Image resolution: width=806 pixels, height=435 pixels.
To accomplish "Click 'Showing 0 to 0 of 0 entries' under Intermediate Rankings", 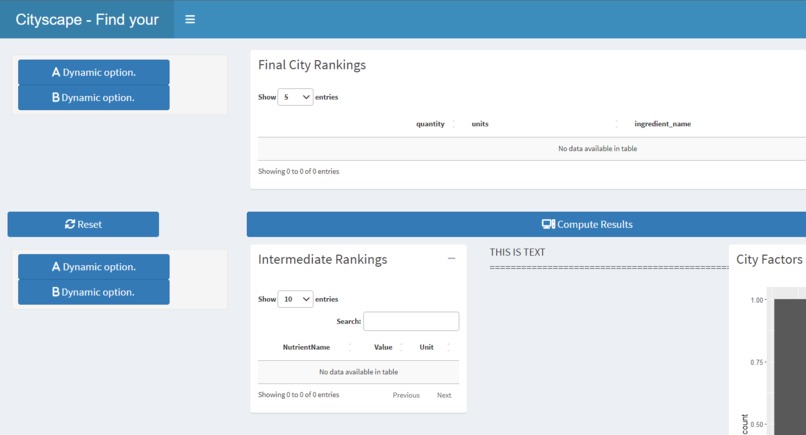I will pos(299,394).
